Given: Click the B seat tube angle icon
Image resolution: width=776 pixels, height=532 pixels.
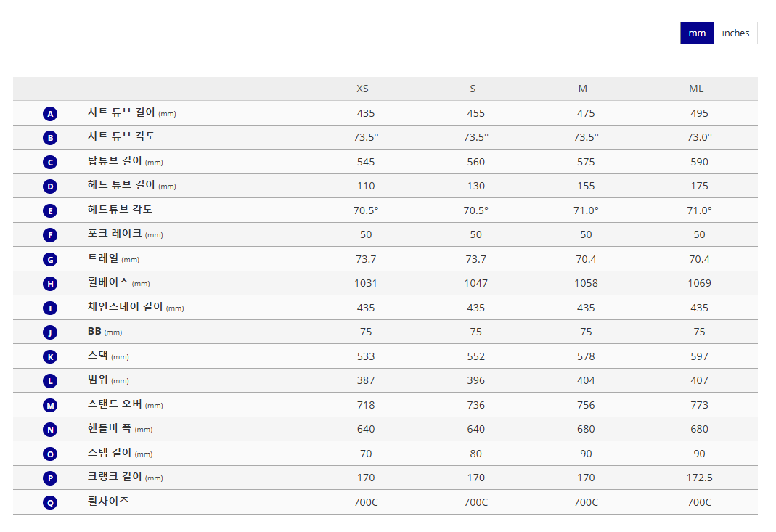Looking at the screenshot, I should 50,138.
